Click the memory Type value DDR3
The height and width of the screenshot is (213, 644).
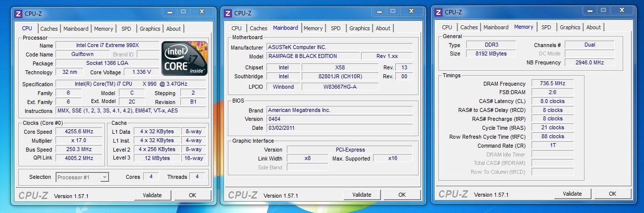(x=490, y=45)
